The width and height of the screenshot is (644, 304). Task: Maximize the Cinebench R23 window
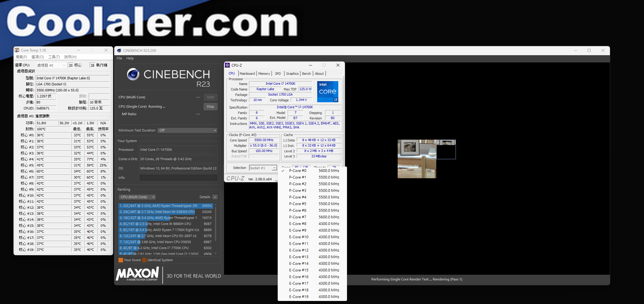click(589, 50)
